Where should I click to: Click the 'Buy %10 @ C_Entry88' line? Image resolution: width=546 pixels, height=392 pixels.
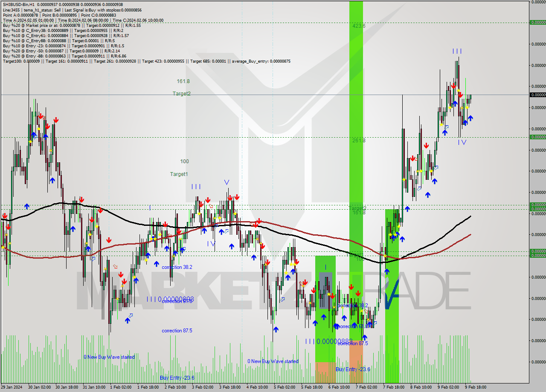click(x=58, y=40)
